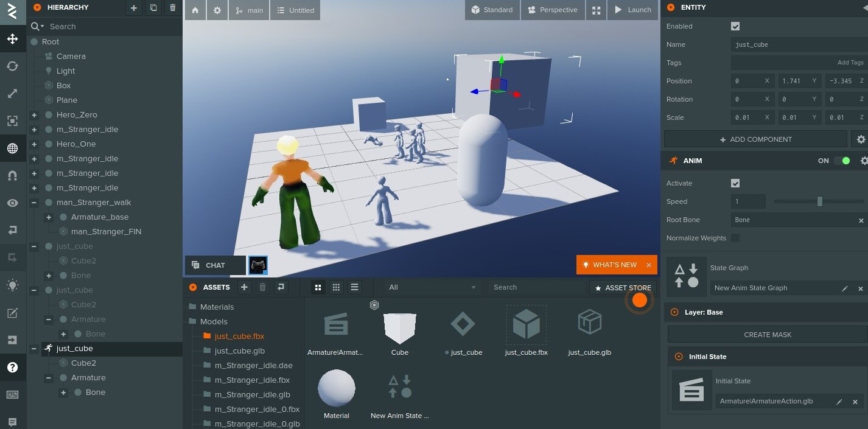Image resolution: width=868 pixels, height=429 pixels.
Task: Expand the Hero_One entity
Action: tap(34, 144)
